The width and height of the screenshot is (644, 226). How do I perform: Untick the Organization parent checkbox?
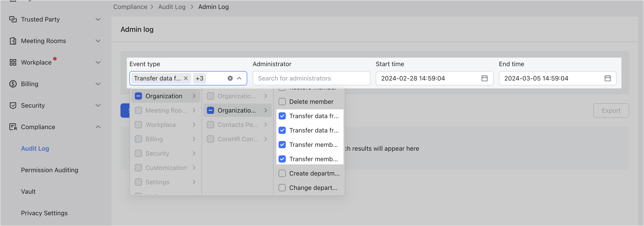coord(138,96)
